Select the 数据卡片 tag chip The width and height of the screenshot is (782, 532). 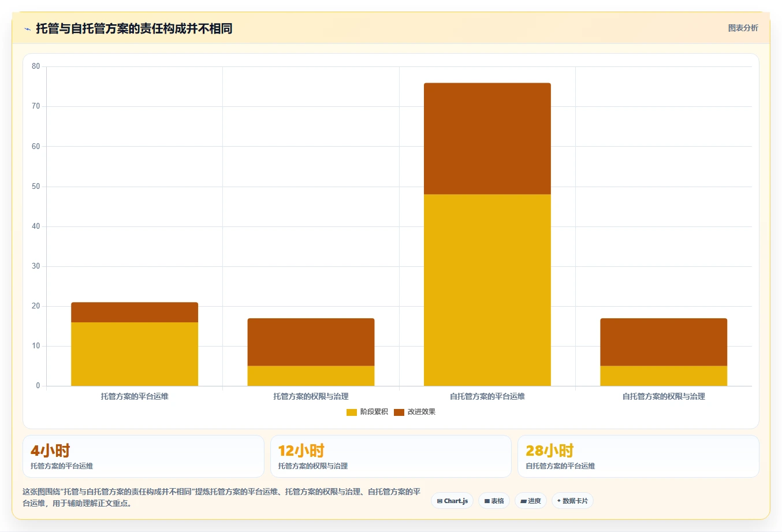tap(572, 501)
